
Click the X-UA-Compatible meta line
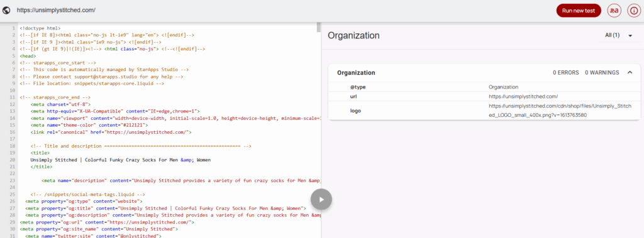click(115, 111)
